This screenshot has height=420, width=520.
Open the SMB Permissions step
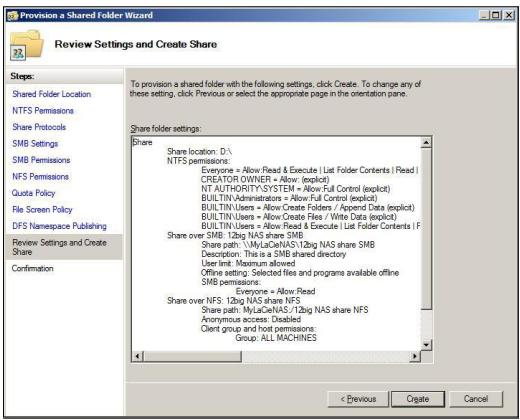41,160
